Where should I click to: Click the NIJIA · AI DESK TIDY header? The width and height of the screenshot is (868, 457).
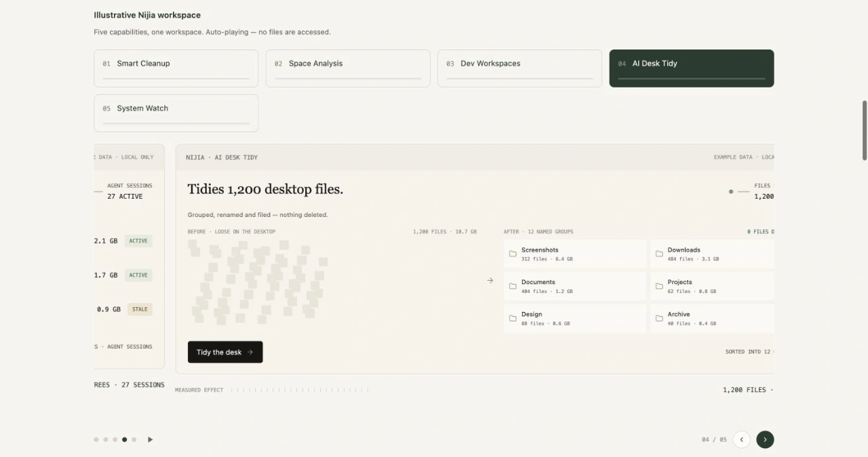pos(222,157)
